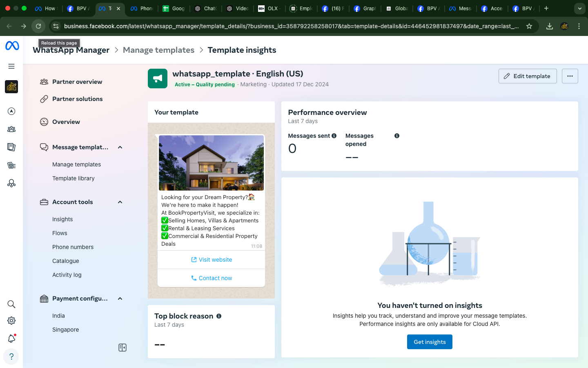Open browser downloads icon
Viewport: 588px width, 368px height.
[550, 26]
